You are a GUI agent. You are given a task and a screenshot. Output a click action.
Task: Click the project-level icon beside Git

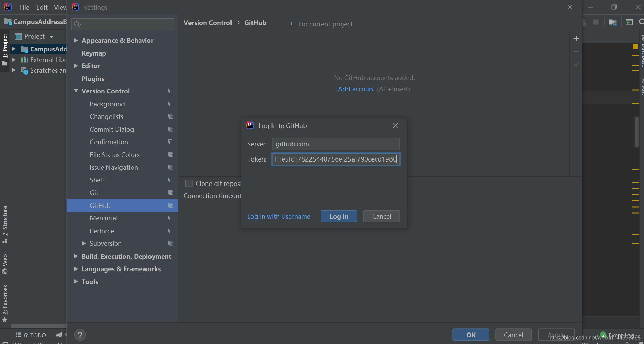(170, 193)
